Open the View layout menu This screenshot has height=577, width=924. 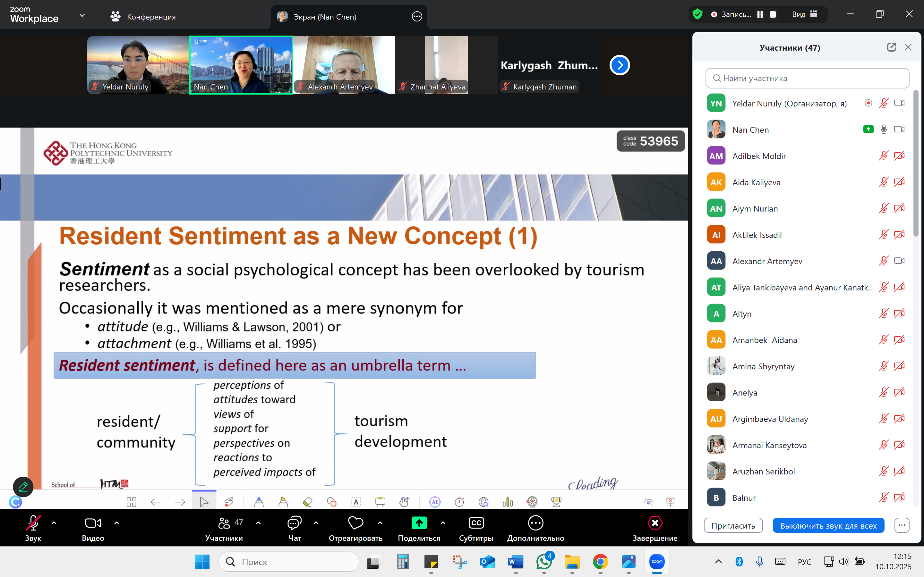click(x=804, y=14)
